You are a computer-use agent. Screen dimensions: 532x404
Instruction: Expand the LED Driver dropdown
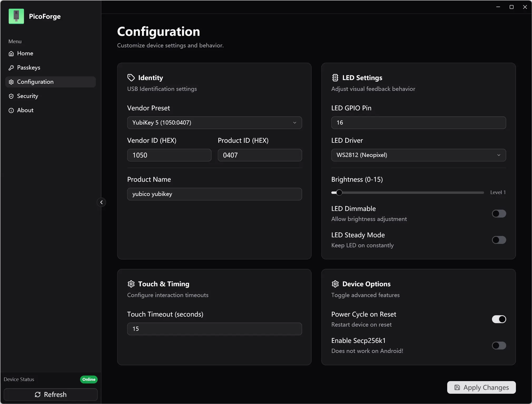pos(418,155)
